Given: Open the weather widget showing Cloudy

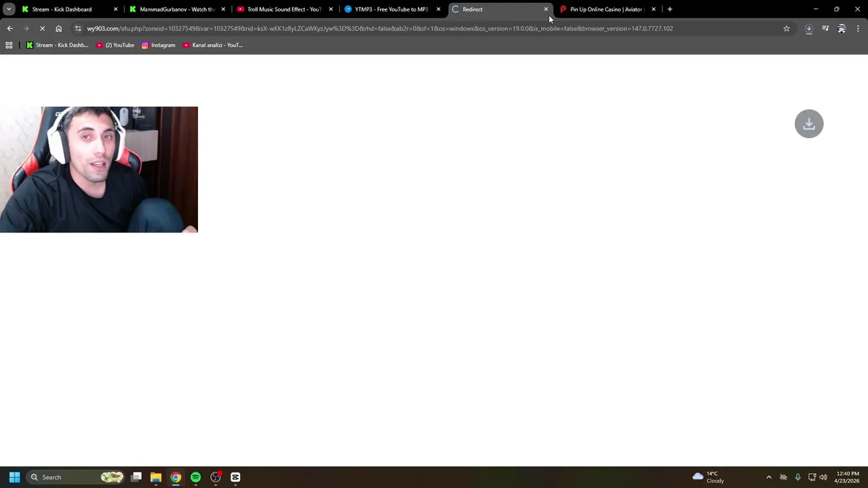Looking at the screenshot, I should pos(708,477).
